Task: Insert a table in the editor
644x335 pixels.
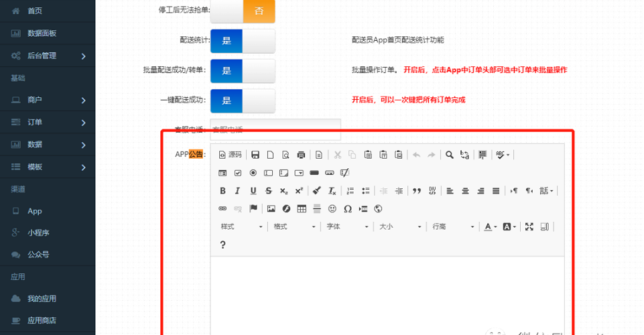Action: tap(302, 209)
